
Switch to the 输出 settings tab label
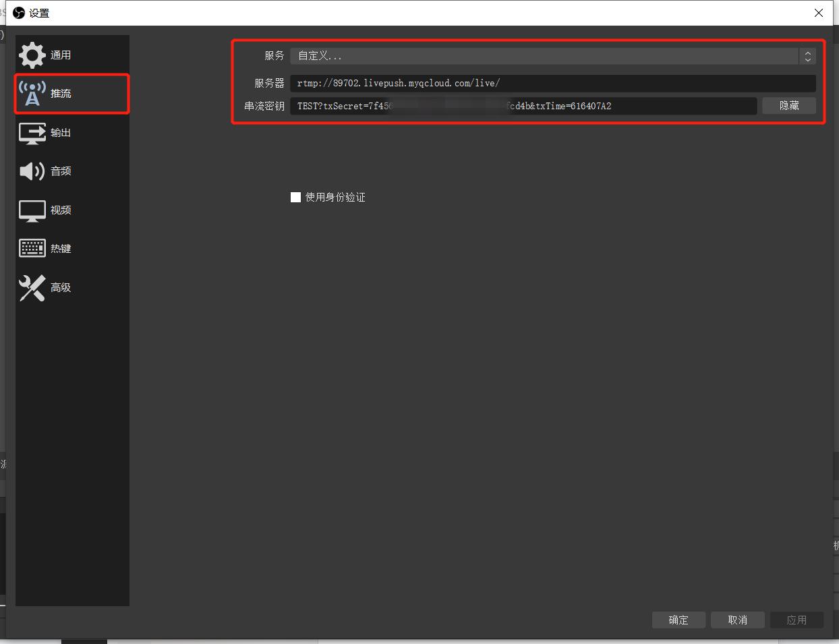[x=61, y=133]
